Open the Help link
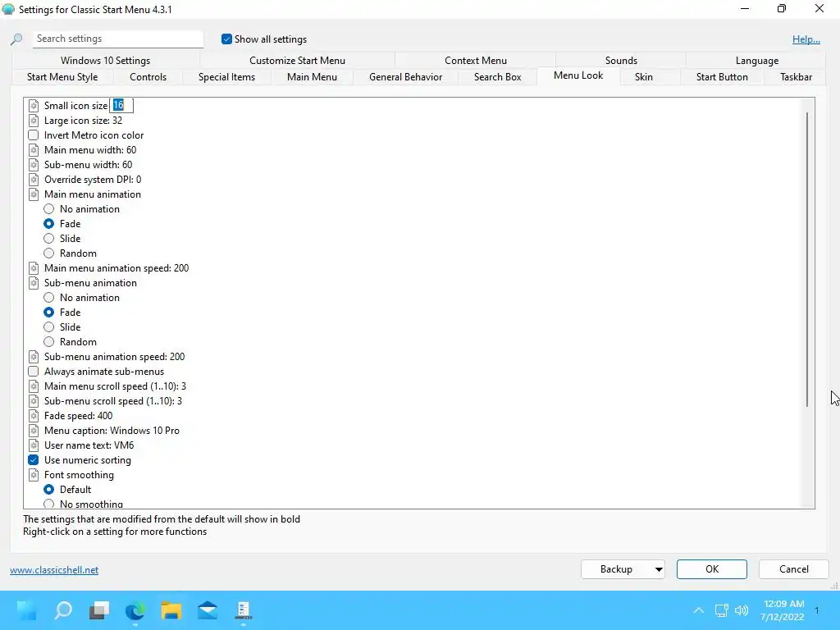The width and height of the screenshot is (840, 630). pyautogui.click(x=806, y=39)
